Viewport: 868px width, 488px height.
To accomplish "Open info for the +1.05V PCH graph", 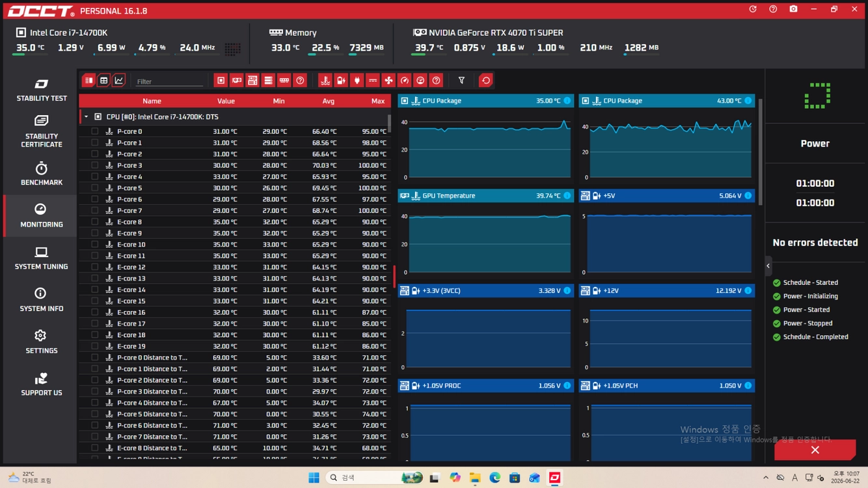I will [x=748, y=386].
